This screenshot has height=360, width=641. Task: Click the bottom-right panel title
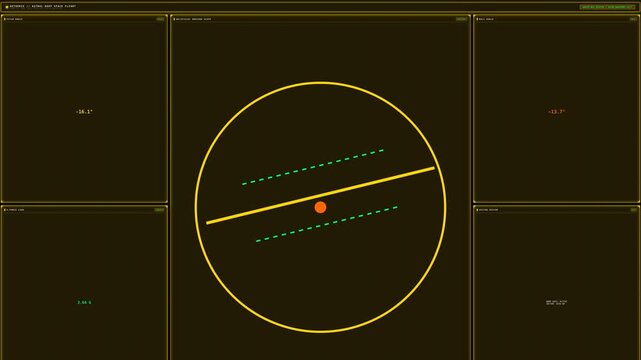coord(489,210)
